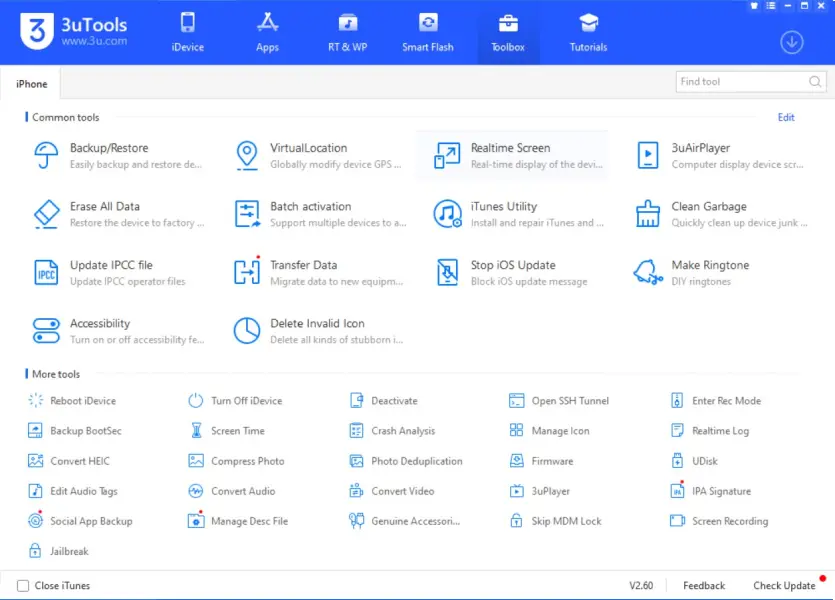Open the Convert Video icon
The image size is (835, 600).
pos(356,490)
